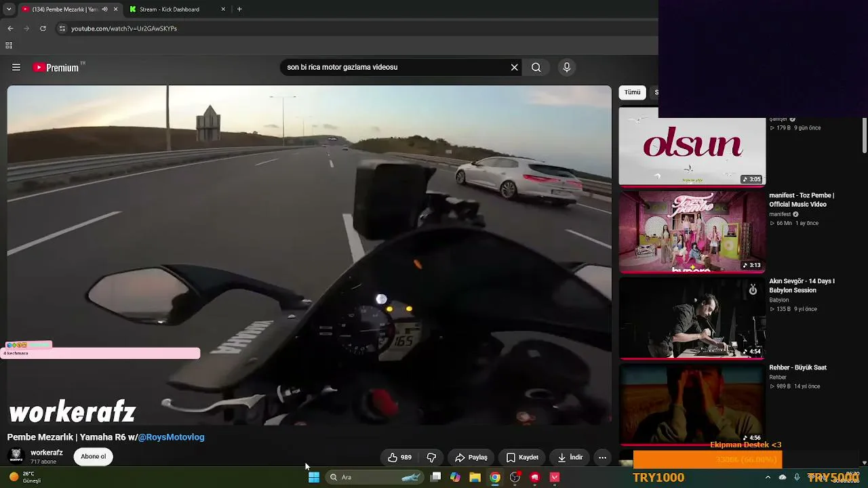Dislike the video
This screenshot has height=488, width=868.
tap(431, 457)
